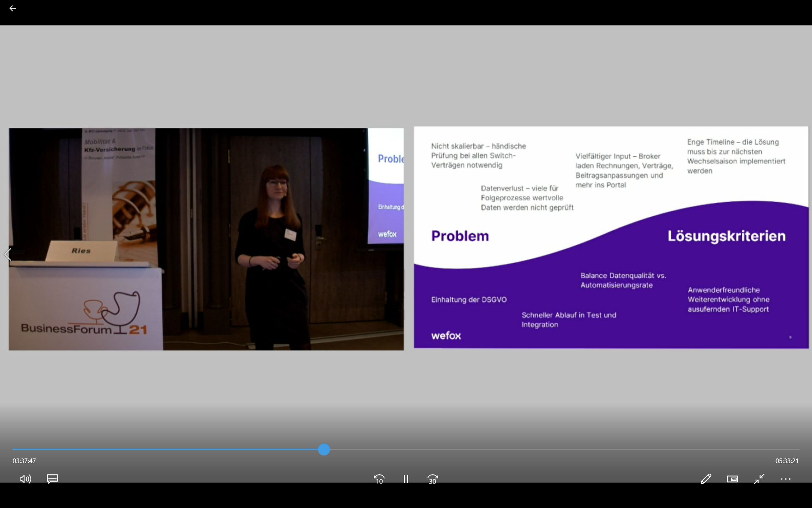Skip forward 30 seconds
Screen dimensions: 812x508
pos(432,479)
